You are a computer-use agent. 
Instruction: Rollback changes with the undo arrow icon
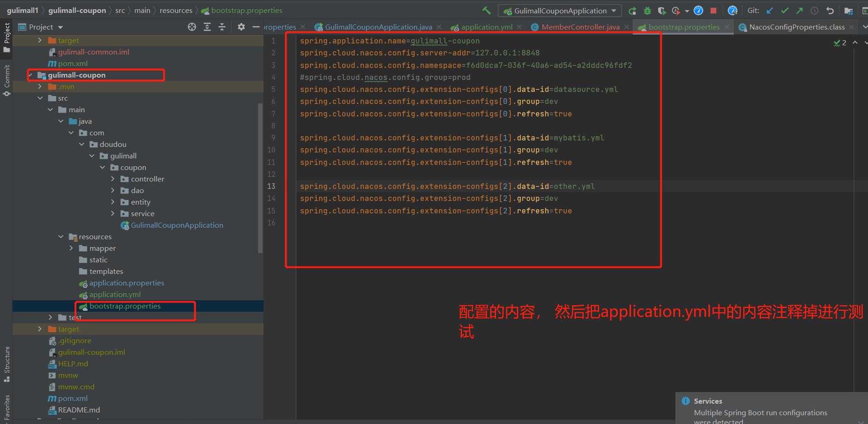click(830, 11)
